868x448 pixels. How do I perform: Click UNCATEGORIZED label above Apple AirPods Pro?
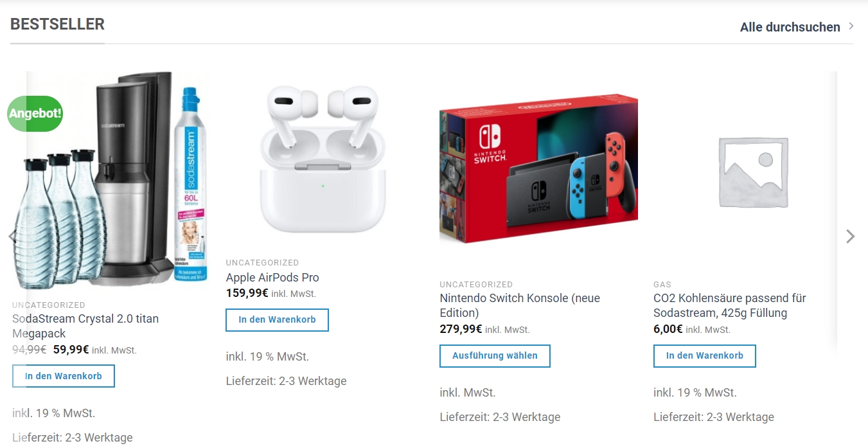pyautogui.click(x=262, y=262)
